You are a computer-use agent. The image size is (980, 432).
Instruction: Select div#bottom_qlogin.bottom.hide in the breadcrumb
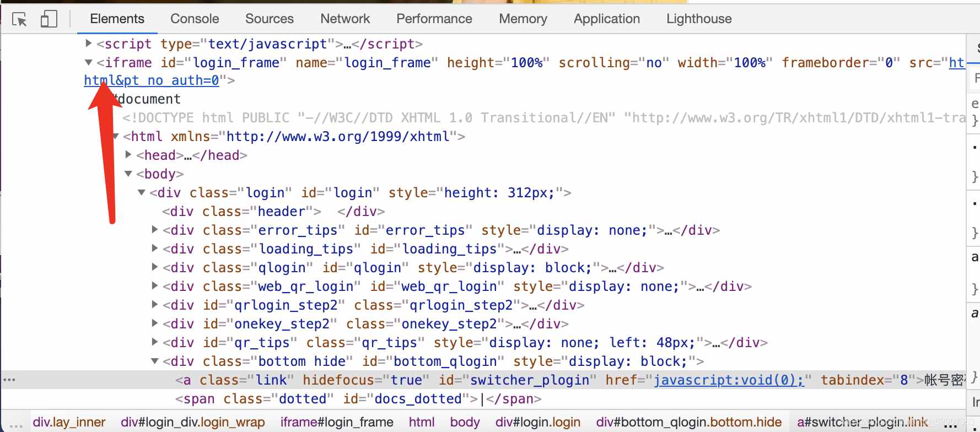click(689, 423)
